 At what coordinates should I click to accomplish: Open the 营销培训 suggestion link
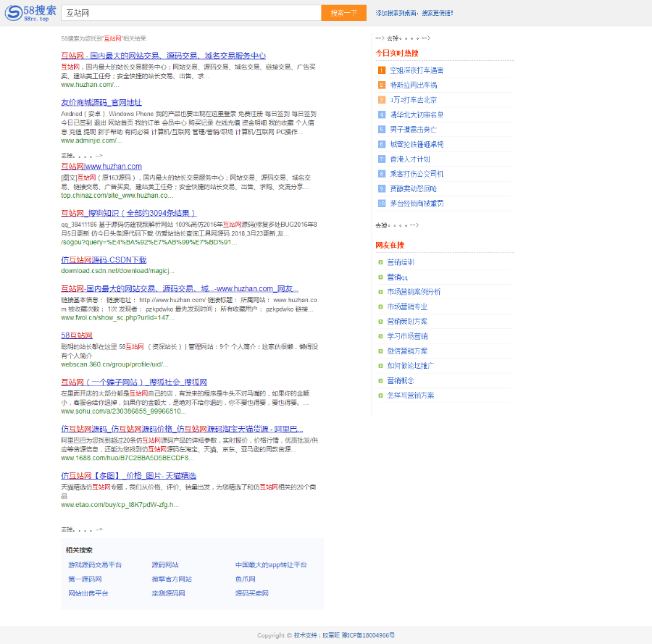tap(401, 262)
